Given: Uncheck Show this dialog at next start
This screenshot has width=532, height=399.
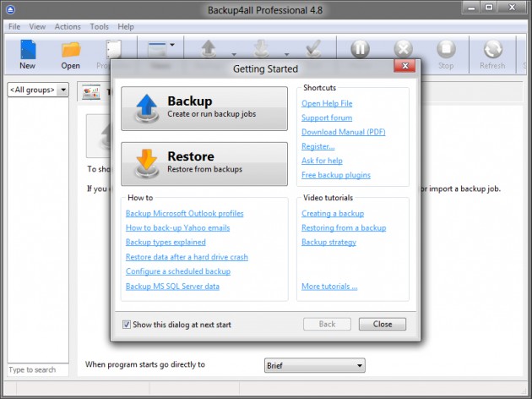Looking at the screenshot, I should click(x=127, y=325).
